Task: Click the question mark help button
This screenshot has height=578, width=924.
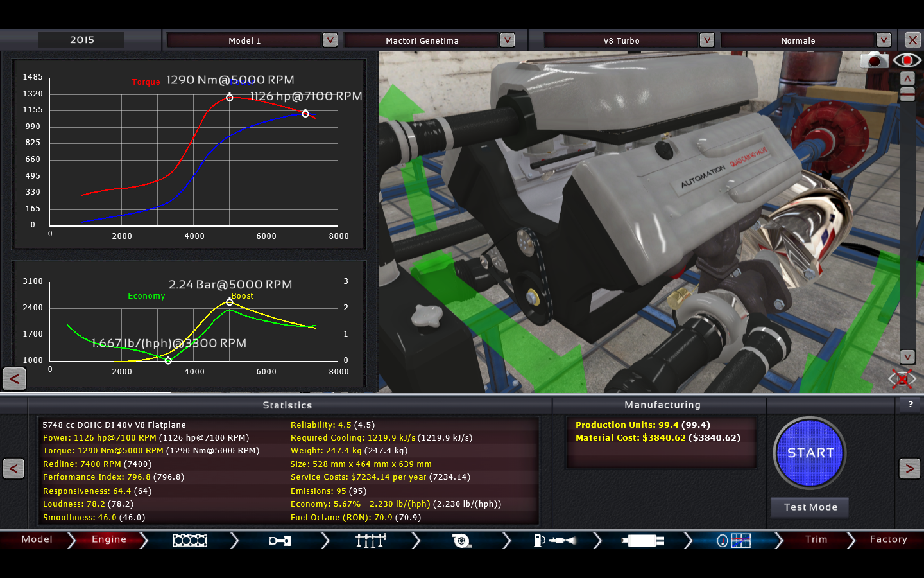Action: 910,405
